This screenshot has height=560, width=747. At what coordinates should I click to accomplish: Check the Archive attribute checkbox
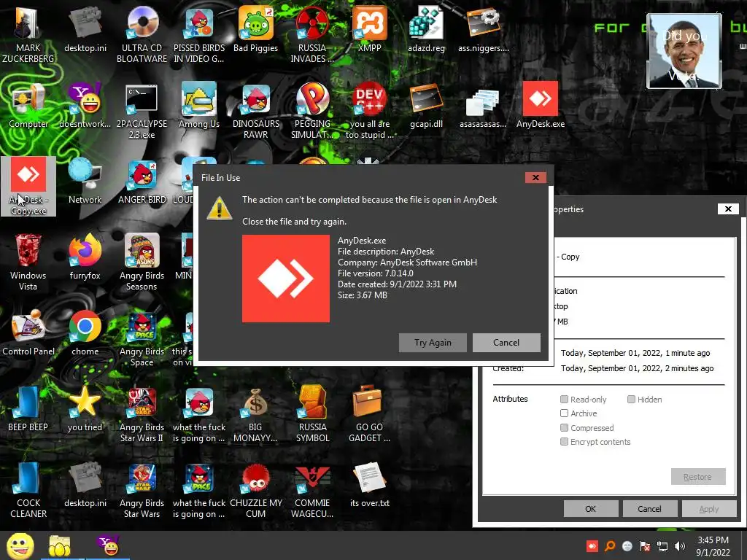click(x=564, y=413)
